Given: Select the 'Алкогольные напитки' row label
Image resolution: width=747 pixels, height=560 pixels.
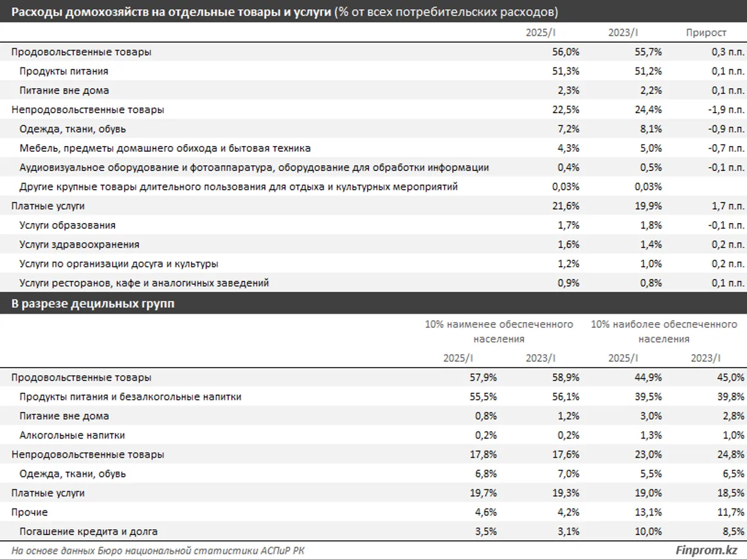Looking at the screenshot, I should click(x=72, y=435).
